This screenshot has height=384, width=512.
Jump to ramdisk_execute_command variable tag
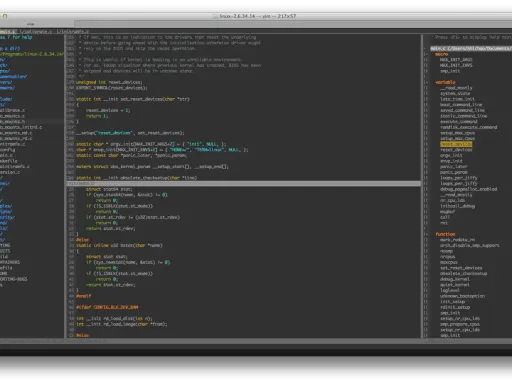click(x=469, y=127)
